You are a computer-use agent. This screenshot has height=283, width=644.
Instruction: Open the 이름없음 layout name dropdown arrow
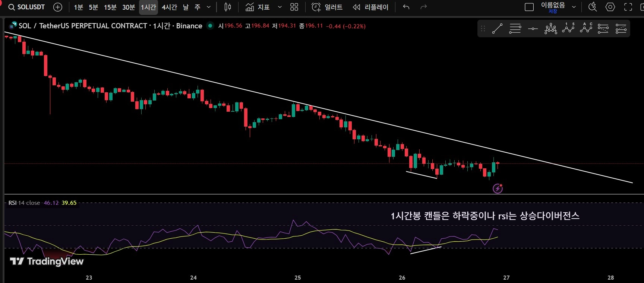click(574, 7)
